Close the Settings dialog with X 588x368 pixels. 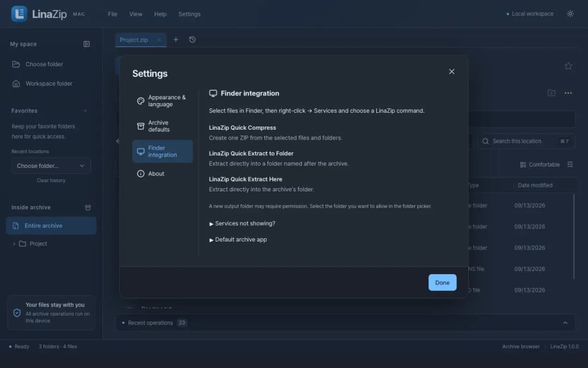[451, 71]
